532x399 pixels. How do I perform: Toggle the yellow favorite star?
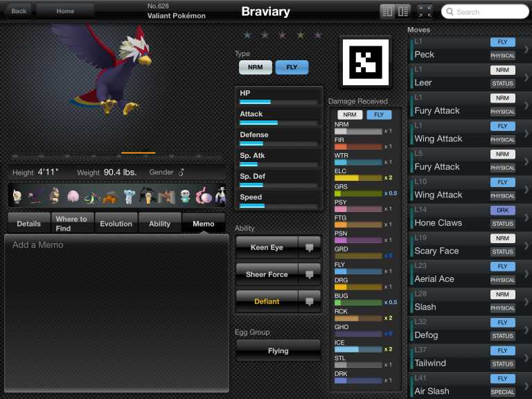coord(300,35)
